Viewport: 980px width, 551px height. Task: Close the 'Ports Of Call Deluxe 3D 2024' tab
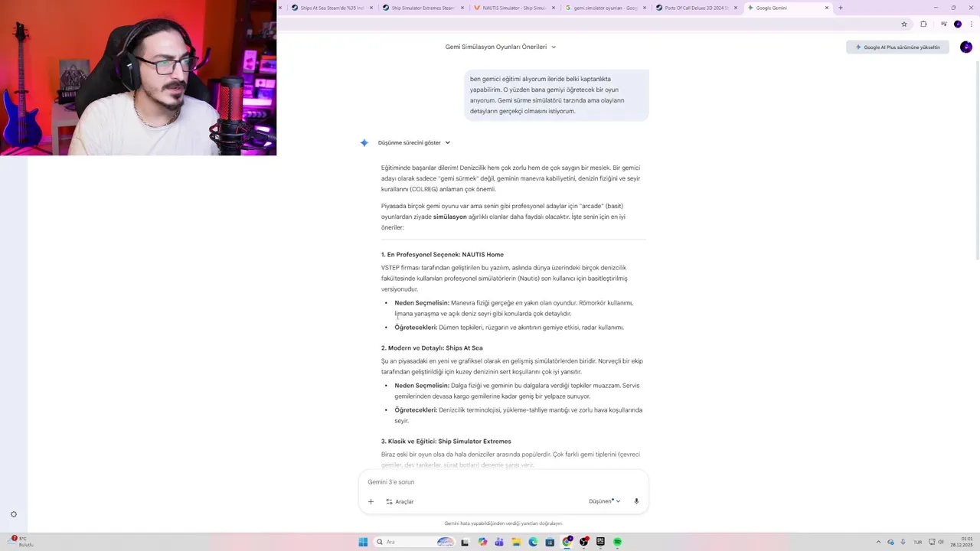(x=736, y=8)
